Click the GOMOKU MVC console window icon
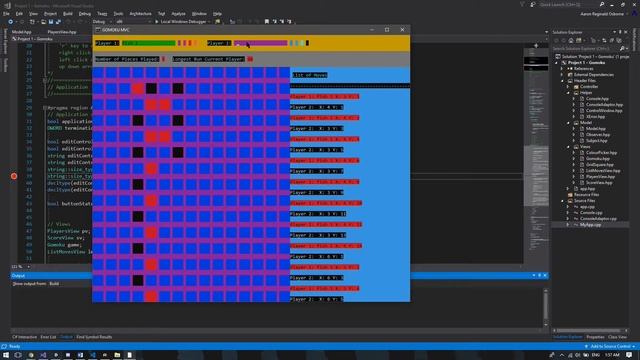Viewport: 640px width, 360px height. pyautogui.click(x=98, y=30)
